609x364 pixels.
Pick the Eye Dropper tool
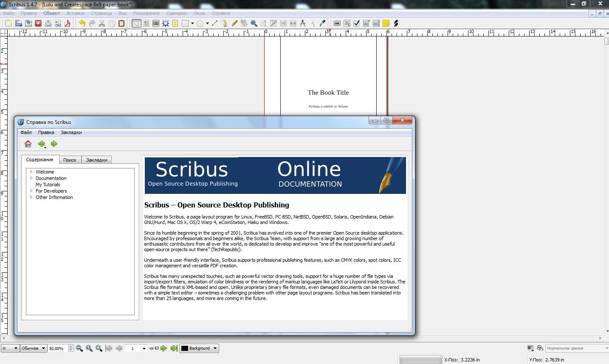(322, 23)
